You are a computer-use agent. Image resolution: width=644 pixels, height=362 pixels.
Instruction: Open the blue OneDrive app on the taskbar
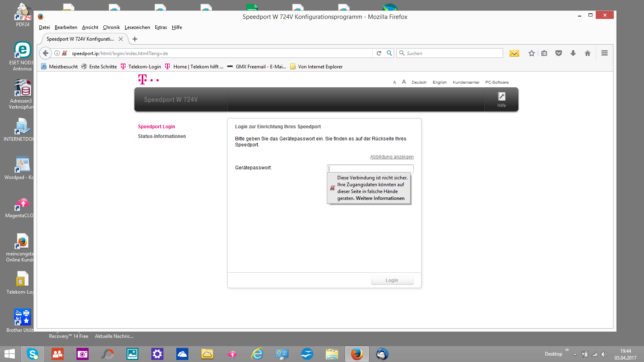(x=182, y=354)
